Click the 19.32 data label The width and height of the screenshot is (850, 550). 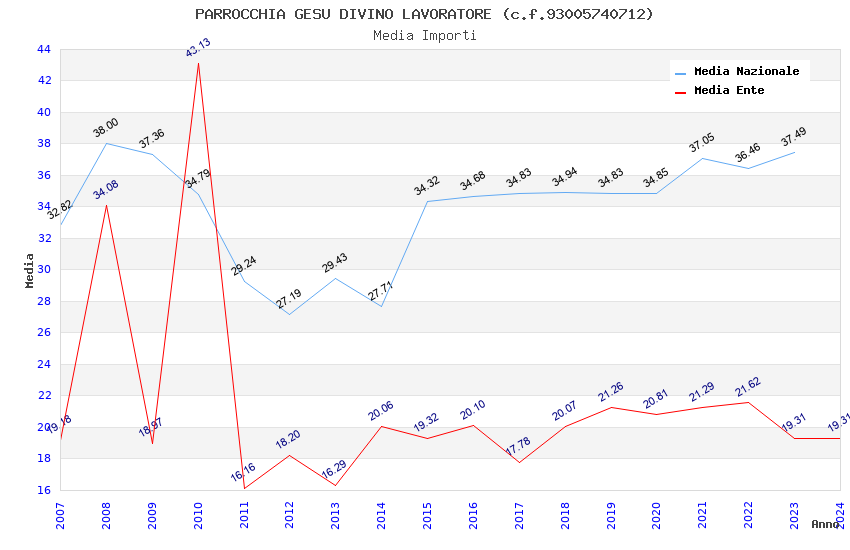click(426, 422)
